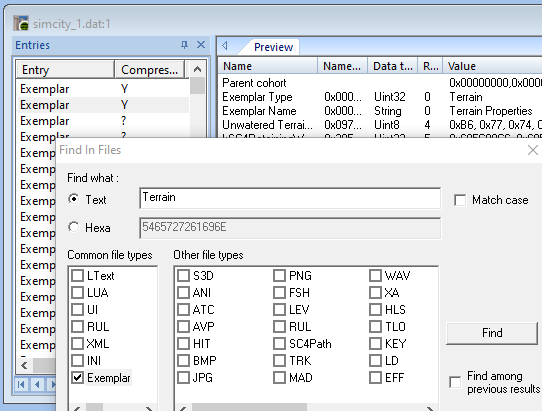Click the left arrow of Entries horizontal scrollbar
The width and height of the screenshot is (542, 411).
pos(25,365)
